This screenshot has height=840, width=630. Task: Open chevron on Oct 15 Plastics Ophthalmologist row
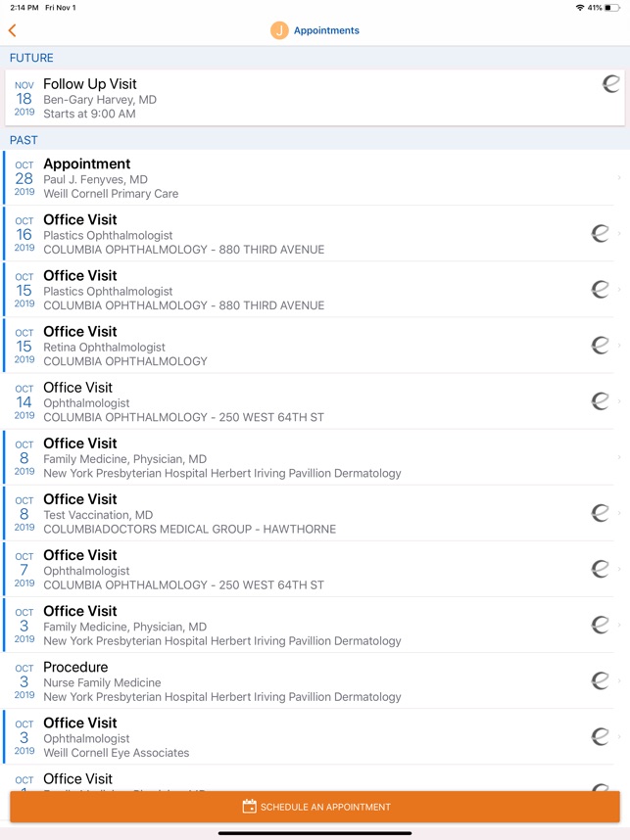tap(619, 289)
